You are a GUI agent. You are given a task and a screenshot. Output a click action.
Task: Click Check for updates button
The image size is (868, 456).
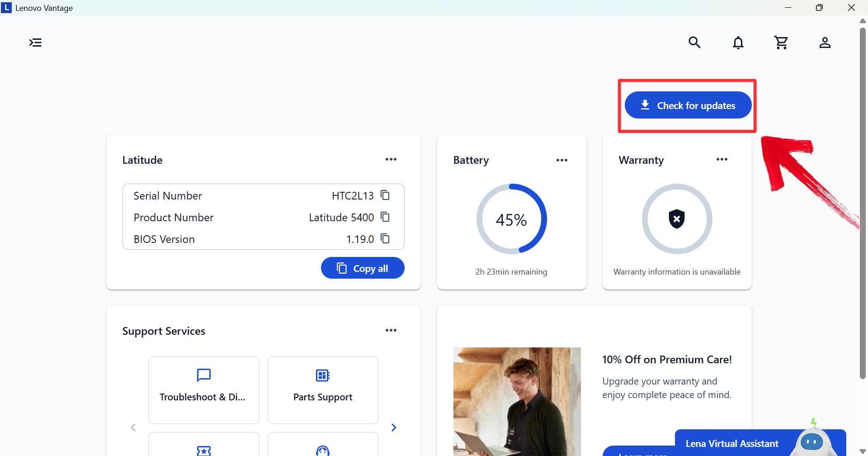tap(688, 105)
